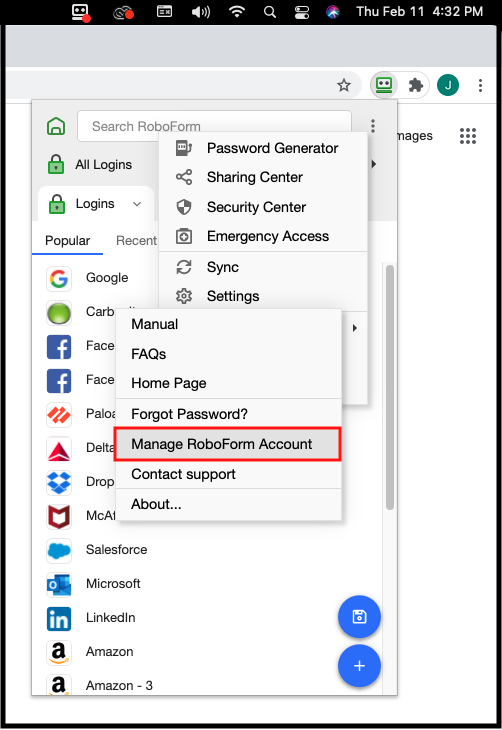Image resolution: width=502 pixels, height=730 pixels.
Task: Switch to the Popular tab
Action: 68,241
